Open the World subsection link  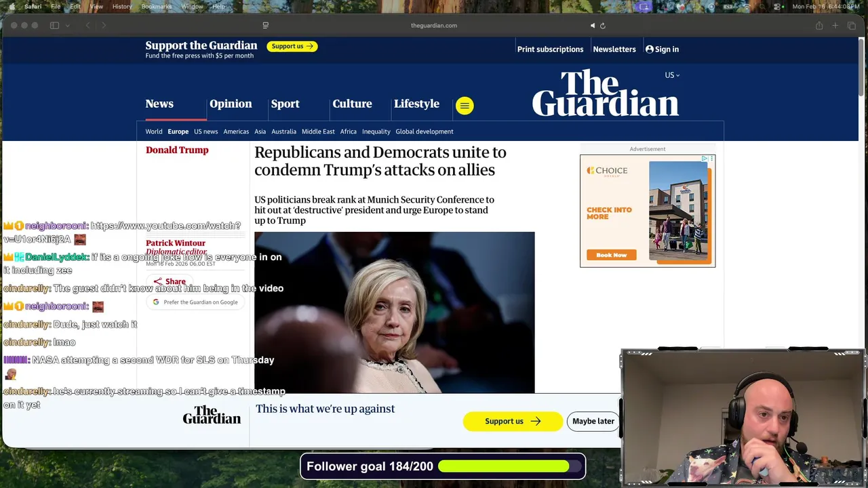154,131
